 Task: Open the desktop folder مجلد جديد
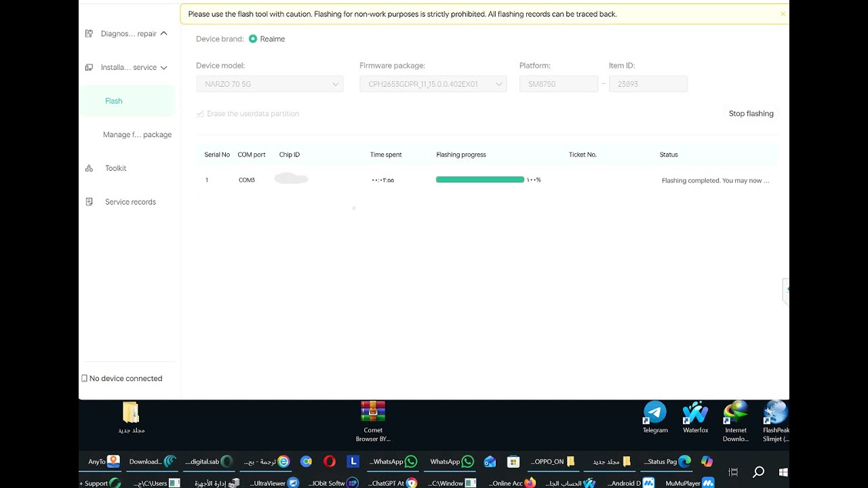click(x=131, y=418)
